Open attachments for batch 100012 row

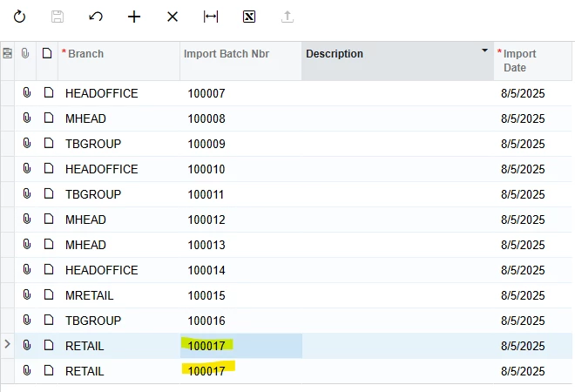[27, 219]
